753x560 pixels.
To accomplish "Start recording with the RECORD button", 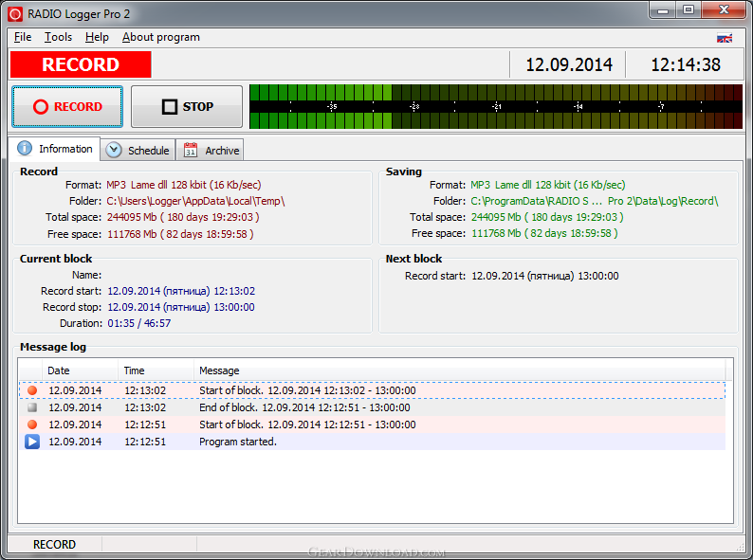I will (67, 106).
